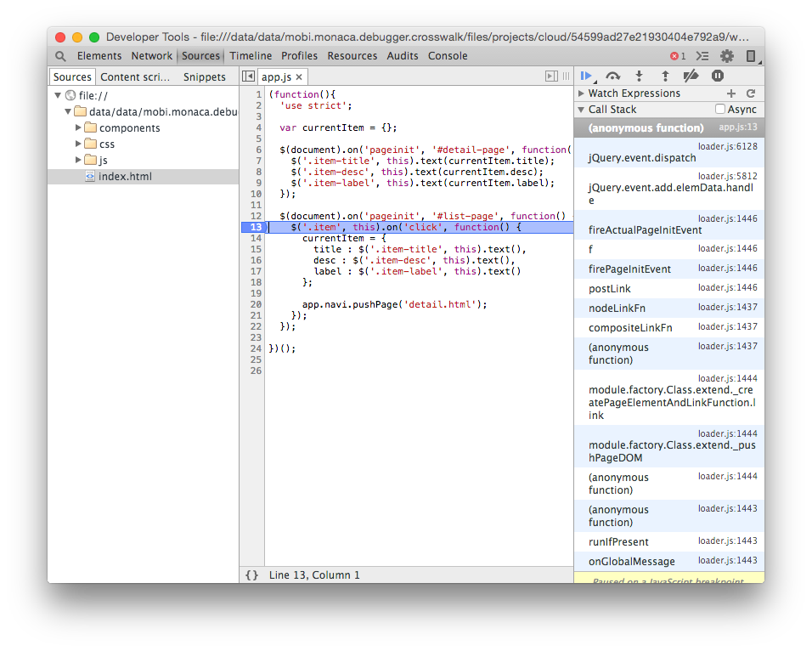
Task: Toggle pause on exceptions
Action: 717,76
